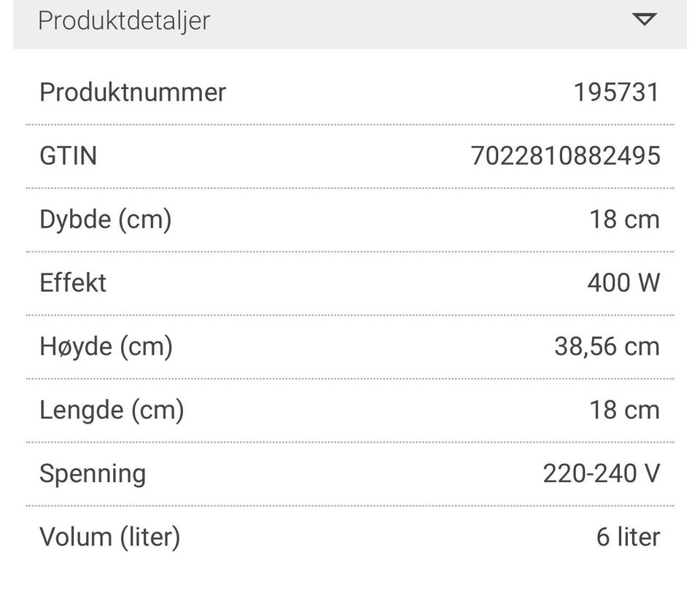Image resolution: width=700 pixels, height=606 pixels.
Task: Select product number value 195731
Action: [x=616, y=93]
